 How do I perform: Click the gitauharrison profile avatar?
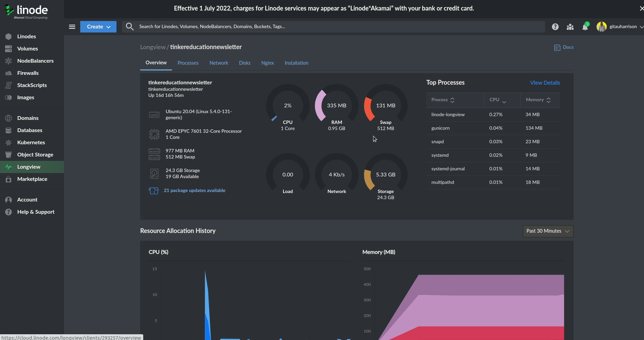pos(601,27)
